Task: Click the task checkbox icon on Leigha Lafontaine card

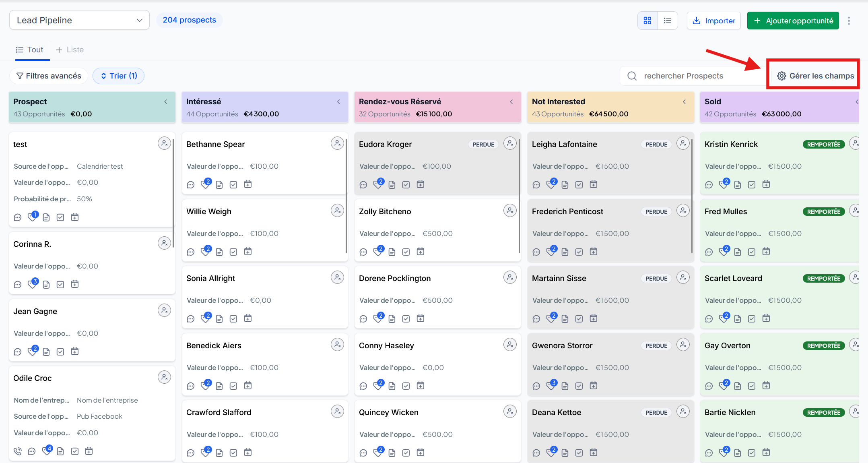Action: [x=579, y=185]
